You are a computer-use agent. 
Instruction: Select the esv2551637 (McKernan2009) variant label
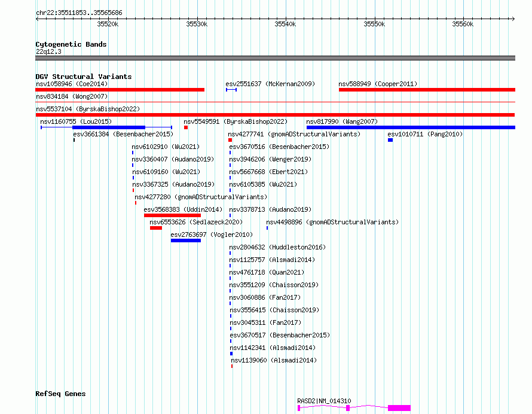pos(270,84)
